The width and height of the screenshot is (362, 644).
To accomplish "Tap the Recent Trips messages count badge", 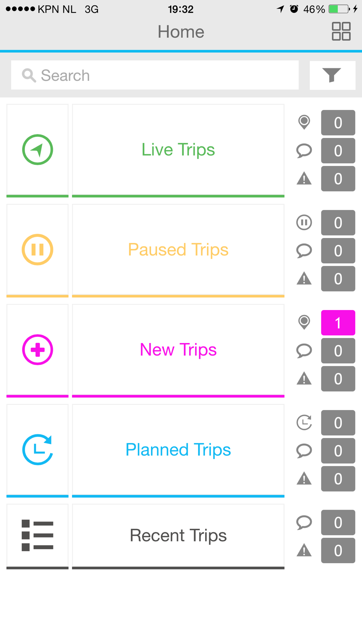I will 338,523.
